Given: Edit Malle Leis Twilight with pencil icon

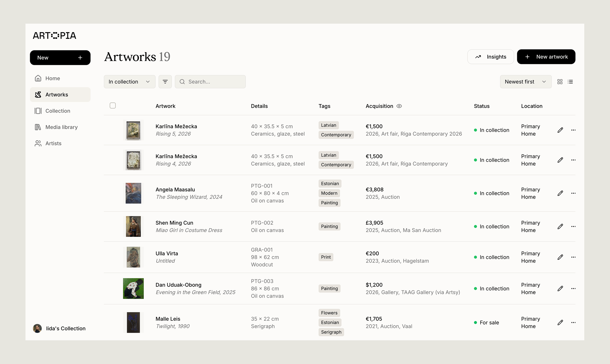Looking at the screenshot, I should (560, 323).
